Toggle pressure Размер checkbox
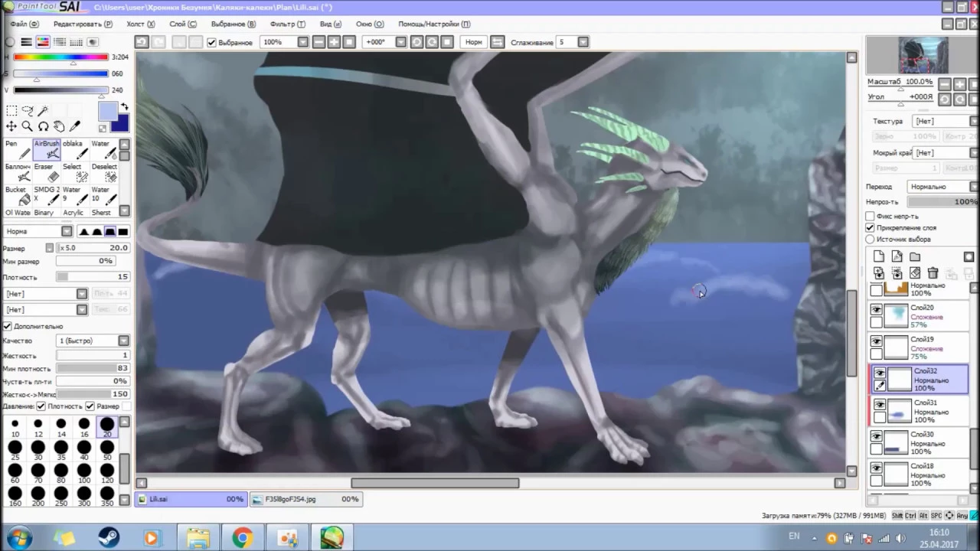Screen dimensions: 980x551 (90, 406)
